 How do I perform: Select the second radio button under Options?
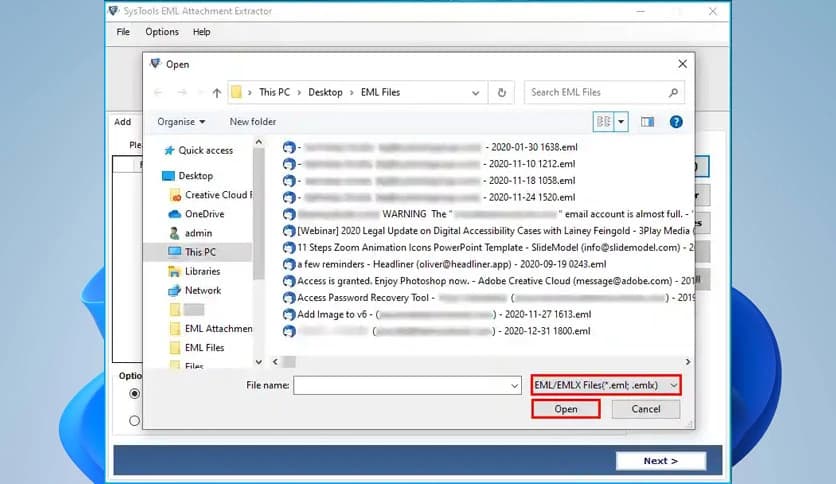[134, 421]
